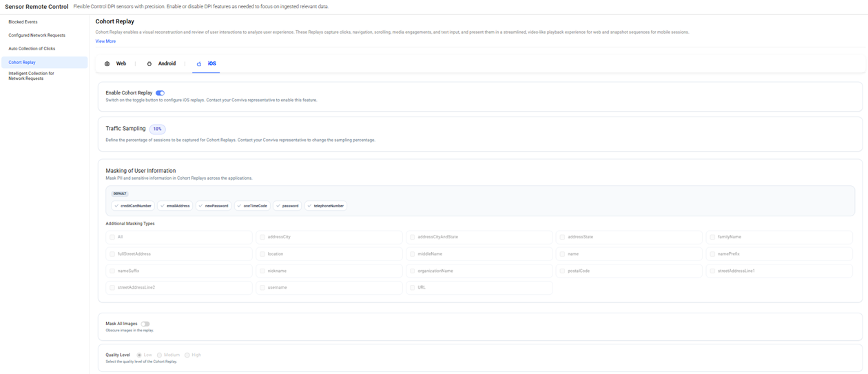Click the Web globe icon

[107, 63]
